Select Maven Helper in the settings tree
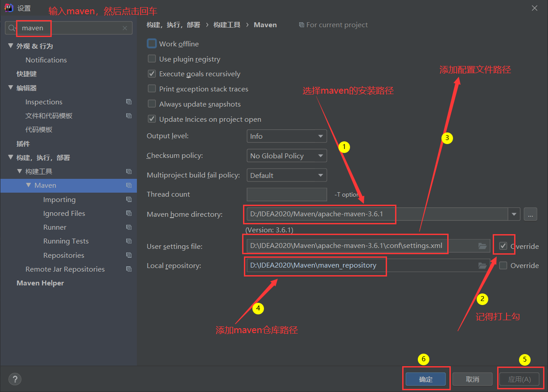 [40, 283]
